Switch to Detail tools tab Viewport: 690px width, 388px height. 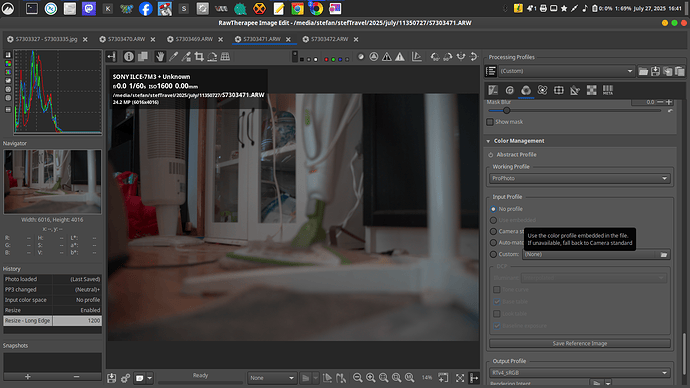510,90
